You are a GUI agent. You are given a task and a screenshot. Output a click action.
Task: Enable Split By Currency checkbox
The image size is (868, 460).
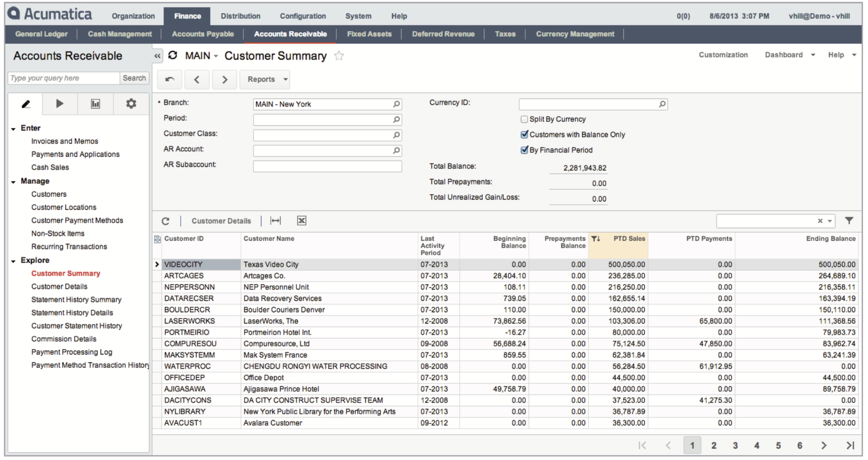(x=524, y=119)
